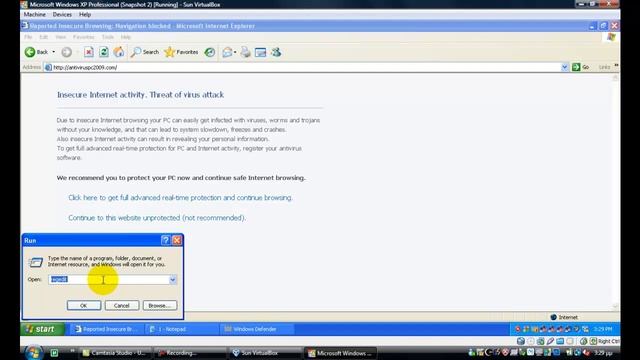Click 'Continue to this website unprotected' link
The height and width of the screenshot is (360, 640).
tap(157, 218)
